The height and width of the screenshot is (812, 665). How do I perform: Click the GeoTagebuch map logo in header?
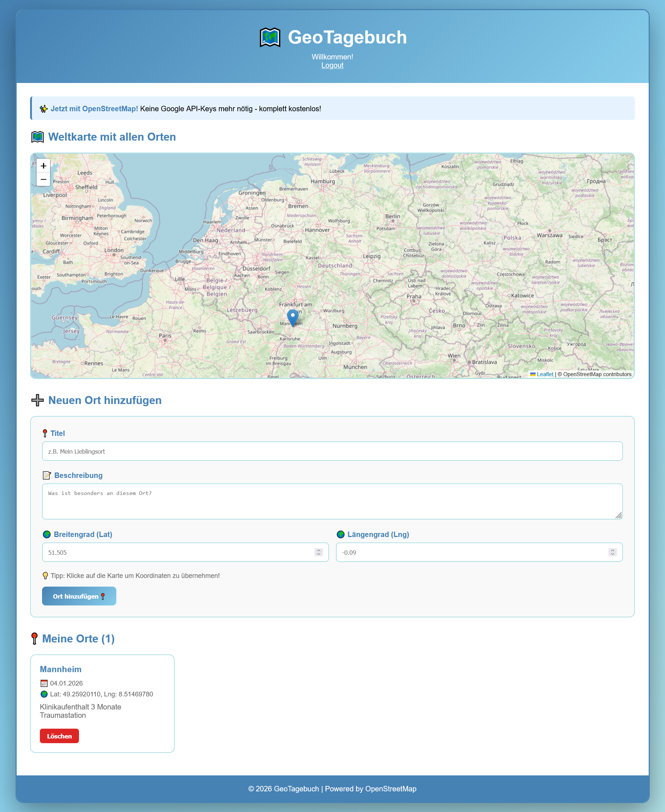pos(270,37)
